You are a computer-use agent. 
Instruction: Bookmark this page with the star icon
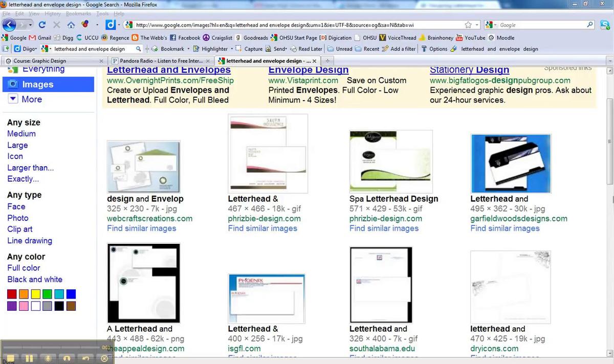[468, 25]
